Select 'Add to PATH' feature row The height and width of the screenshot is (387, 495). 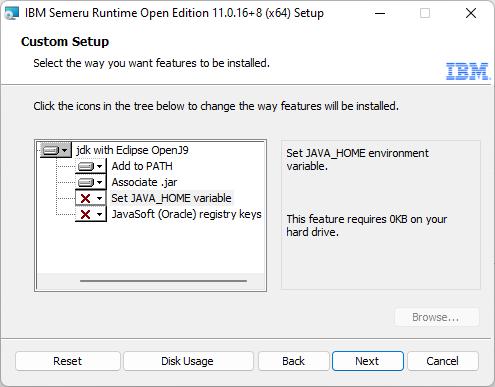coord(142,166)
